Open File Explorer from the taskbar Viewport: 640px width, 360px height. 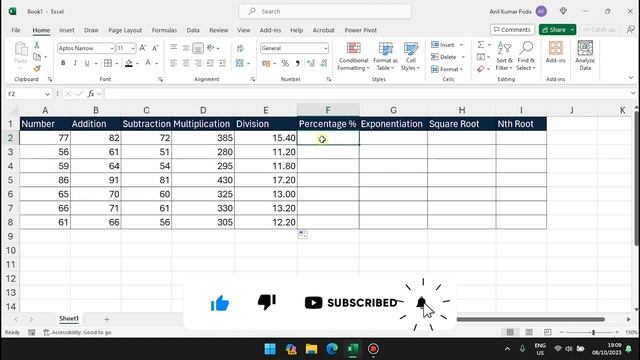[311, 349]
